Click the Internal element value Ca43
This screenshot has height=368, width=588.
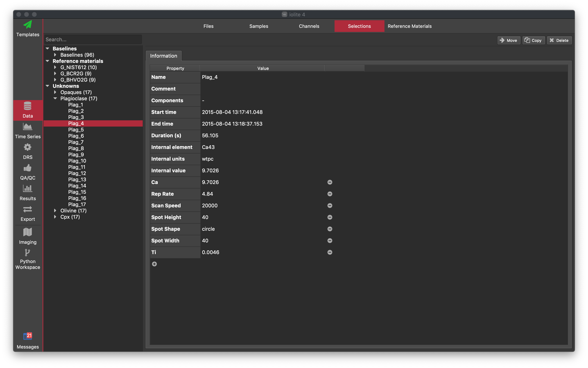[208, 147]
